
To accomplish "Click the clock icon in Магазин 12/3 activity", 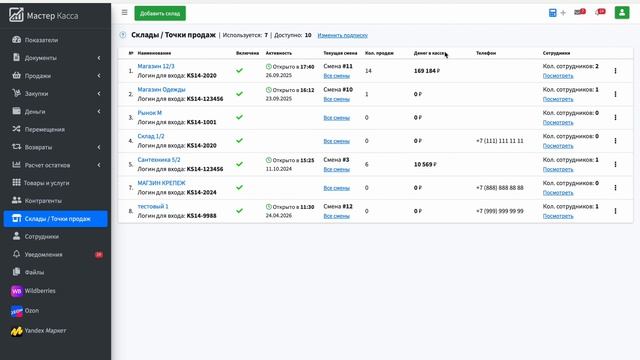I will pyautogui.click(x=269, y=67).
